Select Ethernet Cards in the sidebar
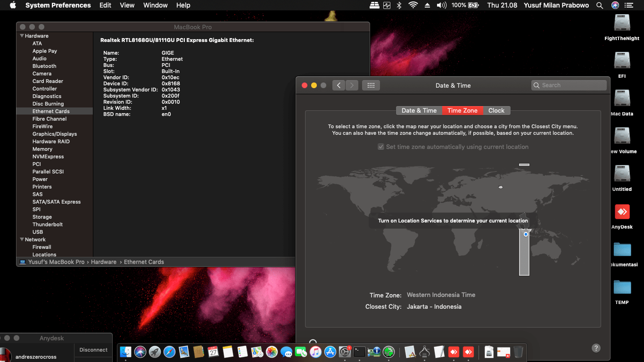This screenshot has width=644, height=362. pos(51,111)
